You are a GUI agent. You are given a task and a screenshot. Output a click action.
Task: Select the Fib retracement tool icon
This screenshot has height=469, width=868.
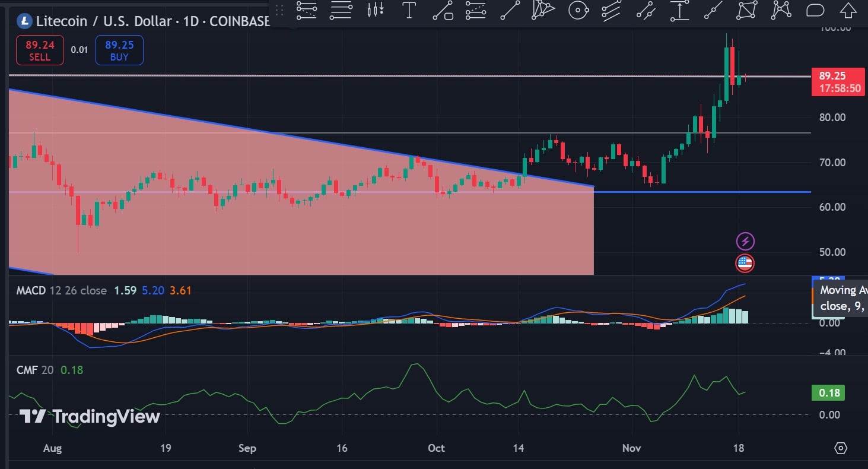307,10
